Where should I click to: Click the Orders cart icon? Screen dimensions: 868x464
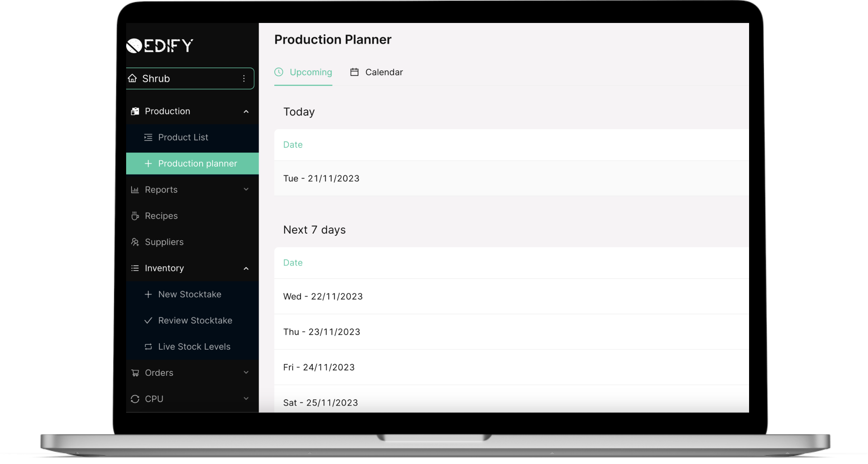pos(135,373)
